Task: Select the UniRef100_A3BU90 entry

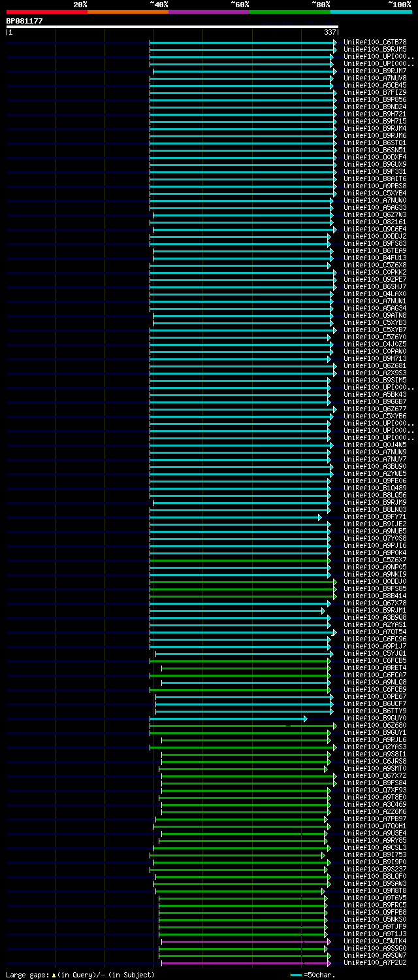Action: pyautogui.click(x=375, y=466)
